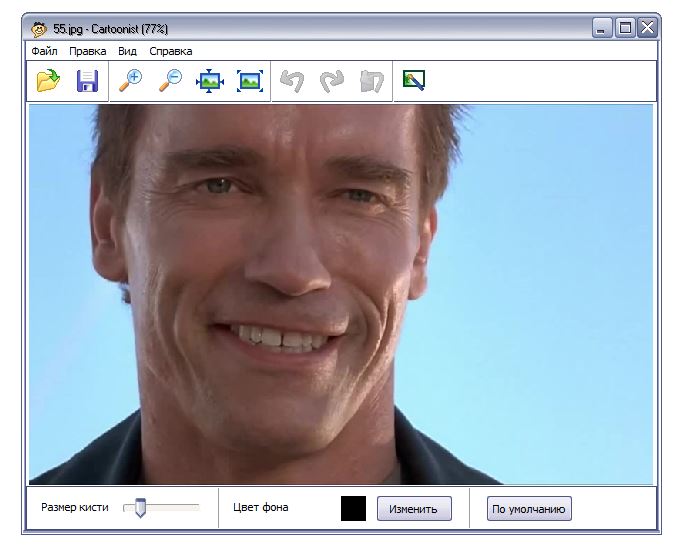This screenshot has height=554, width=699.
Task: Zoom in with magnifier plus icon
Action: pos(131,81)
